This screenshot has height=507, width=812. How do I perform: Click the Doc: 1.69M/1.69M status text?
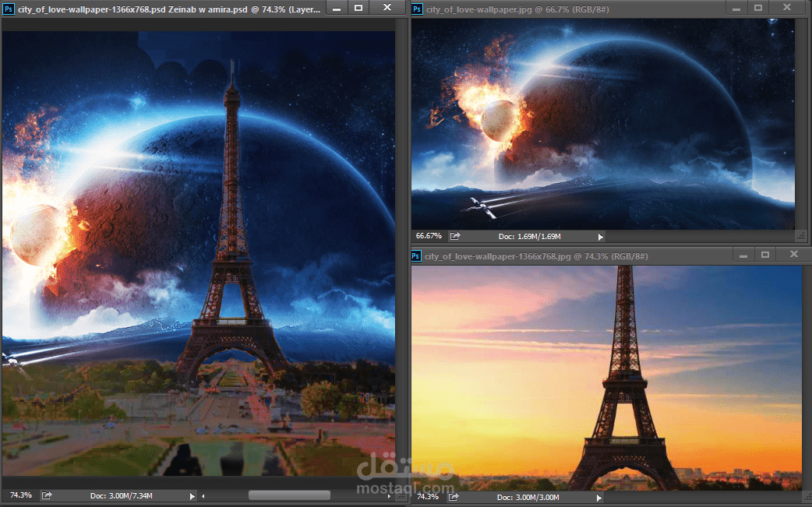pyautogui.click(x=530, y=237)
